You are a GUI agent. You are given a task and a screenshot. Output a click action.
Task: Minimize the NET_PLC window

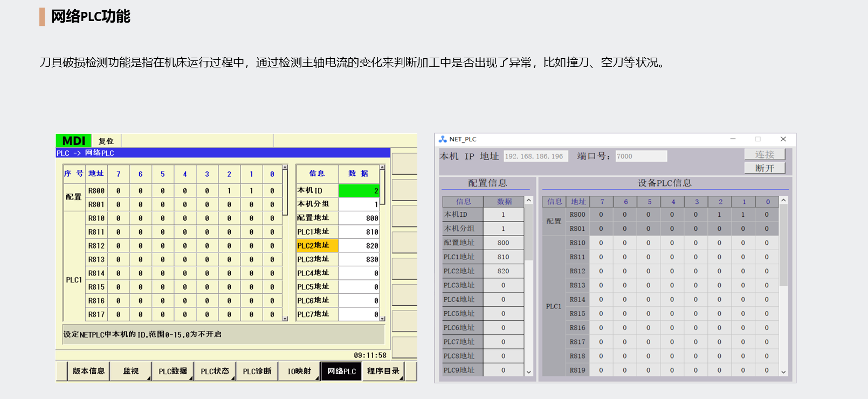pyautogui.click(x=733, y=139)
